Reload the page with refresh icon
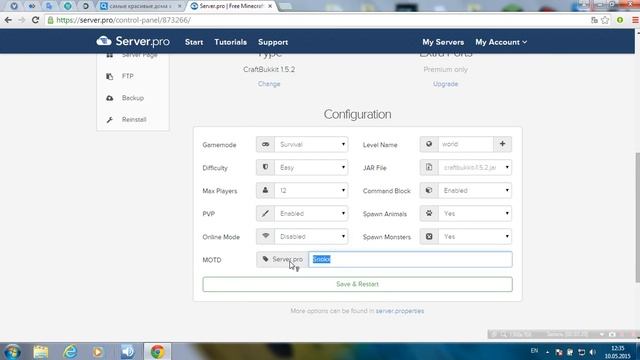The image size is (640, 360). point(36,20)
